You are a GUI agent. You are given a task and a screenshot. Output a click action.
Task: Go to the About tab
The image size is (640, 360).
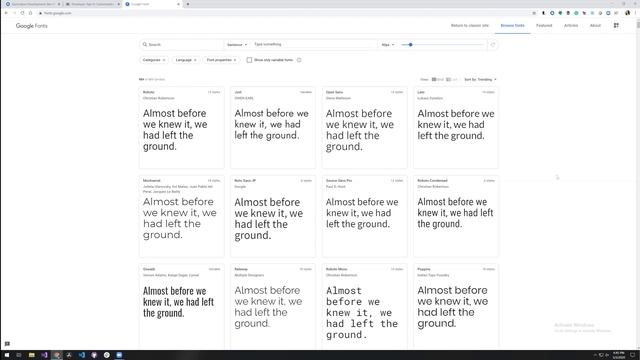(595, 25)
